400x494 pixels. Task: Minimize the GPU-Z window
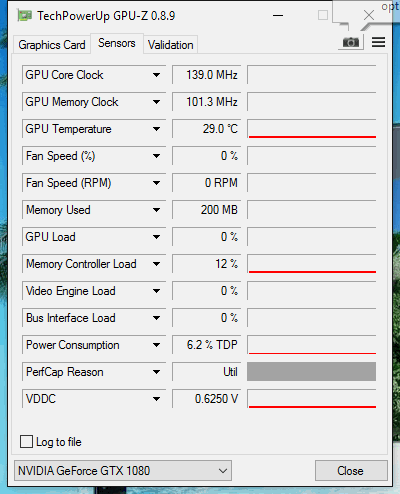coord(278,15)
